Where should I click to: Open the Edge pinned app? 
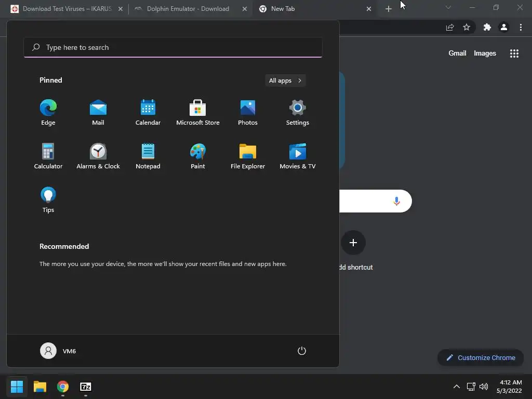click(x=48, y=113)
